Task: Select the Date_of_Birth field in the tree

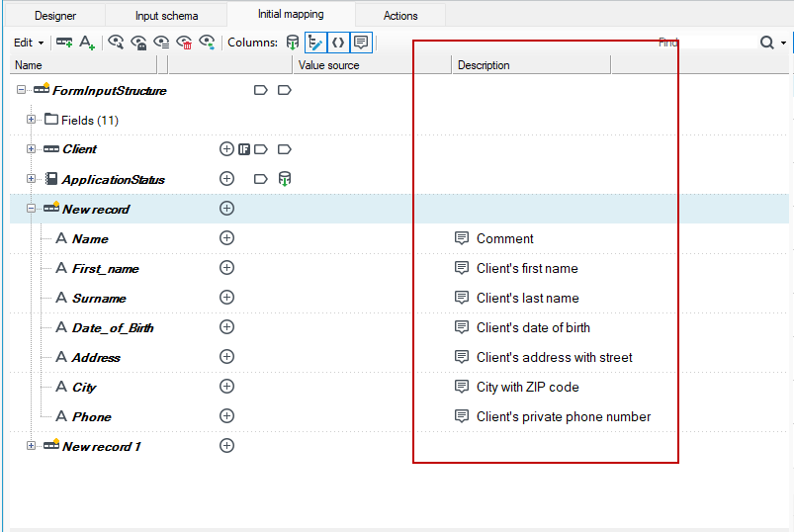Action: pos(113,328)
